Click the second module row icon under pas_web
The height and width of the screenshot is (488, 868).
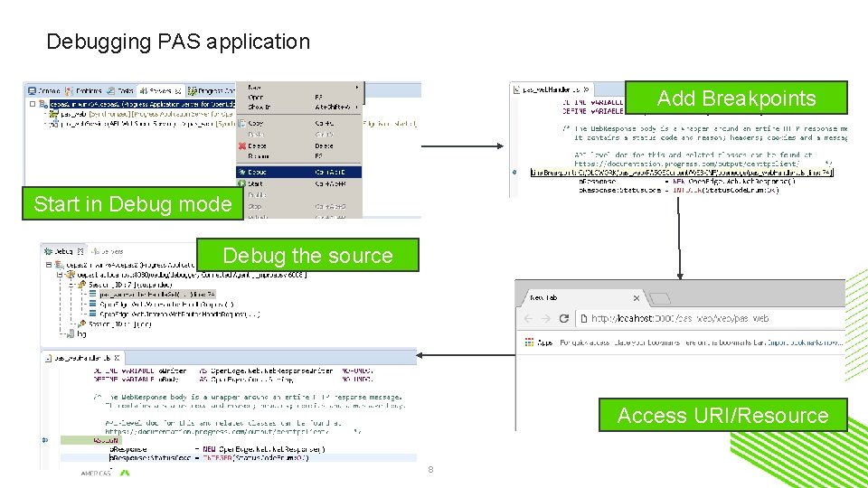(53, 124)
